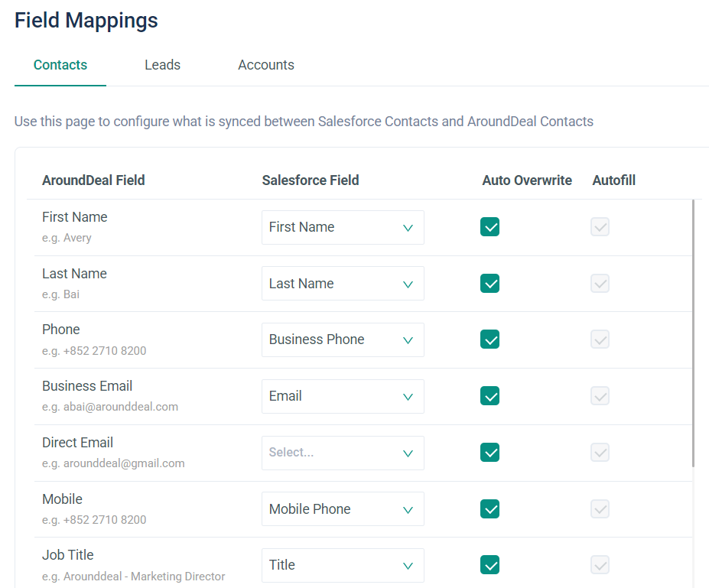The image size is (709, 588).
Task: Disable Auto Overwrite for Phone
Action: coord(489,339)
